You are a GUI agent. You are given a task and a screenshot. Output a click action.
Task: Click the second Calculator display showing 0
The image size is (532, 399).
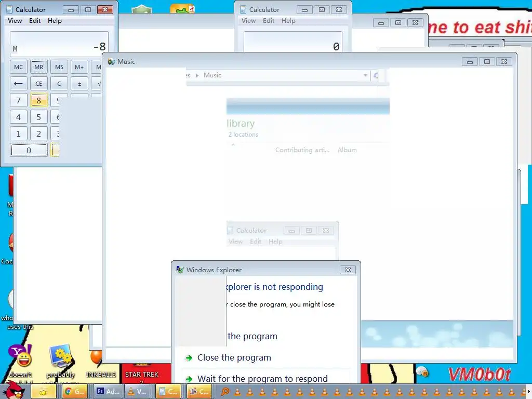tap(293, 42)
